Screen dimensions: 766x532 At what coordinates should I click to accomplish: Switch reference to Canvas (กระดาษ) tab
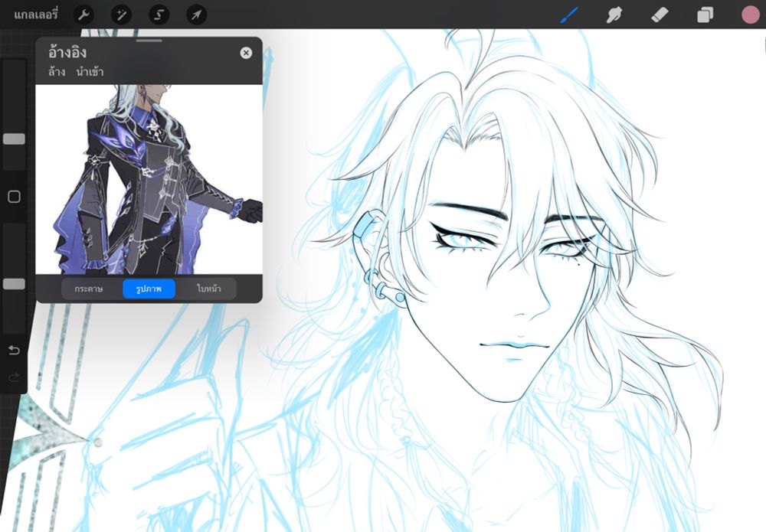(89, 289)
